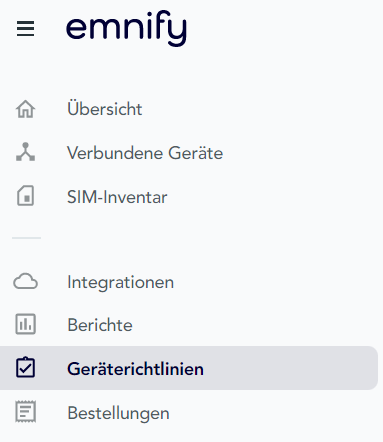Click the network nodes icon for Verbundene Geräte
This screenshot has height=442, width=383.
[25, 152]
